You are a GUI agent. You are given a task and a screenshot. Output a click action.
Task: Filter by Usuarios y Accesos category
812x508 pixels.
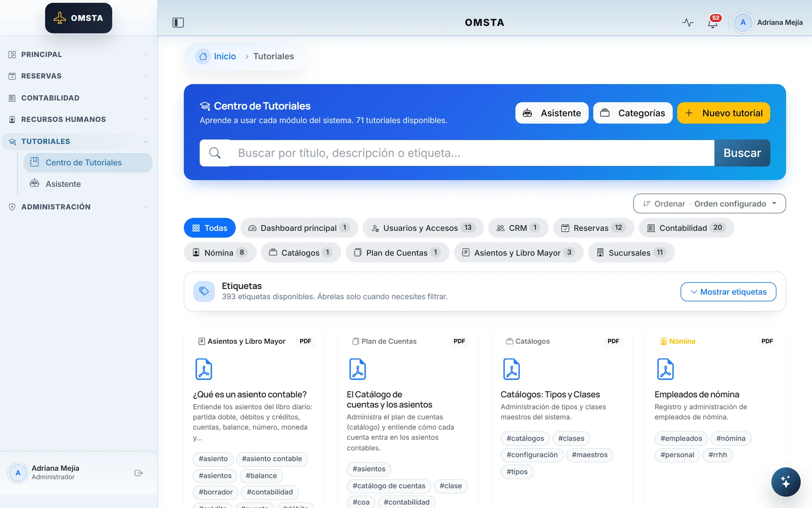(x=423, y=228)
